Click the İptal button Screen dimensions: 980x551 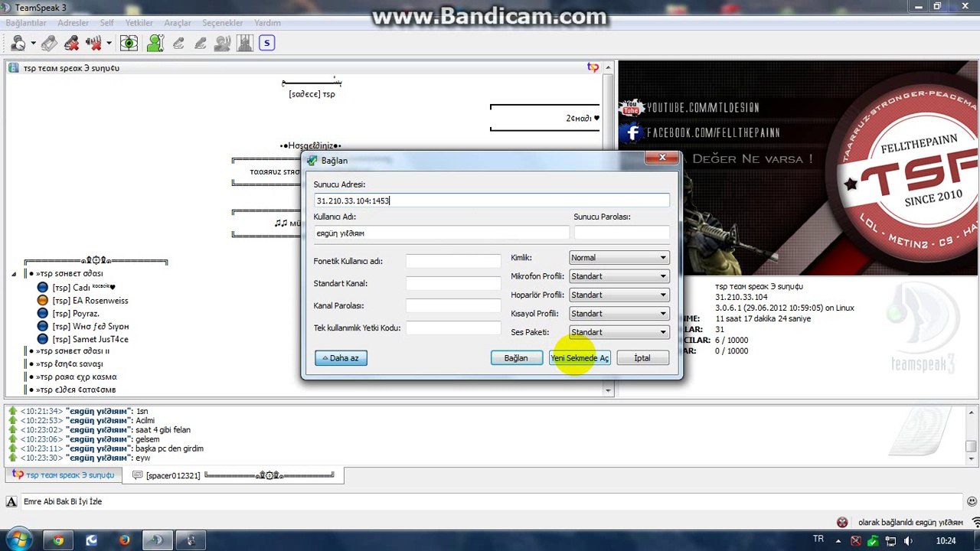point(642,358)
